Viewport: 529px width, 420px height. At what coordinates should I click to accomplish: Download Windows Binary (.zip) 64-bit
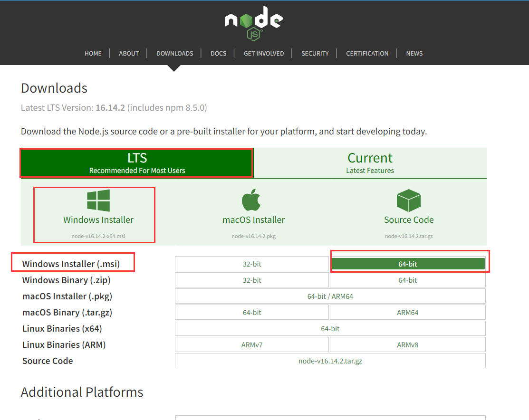tap(407, 280)
